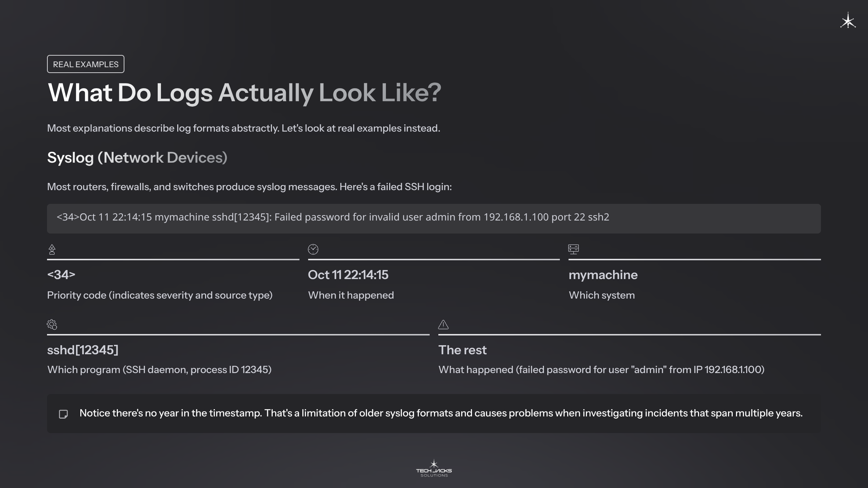Click the Tech Jacks Solutions footer logo
868x488 pixels.
pyautogui.click(x=434, y=468)
